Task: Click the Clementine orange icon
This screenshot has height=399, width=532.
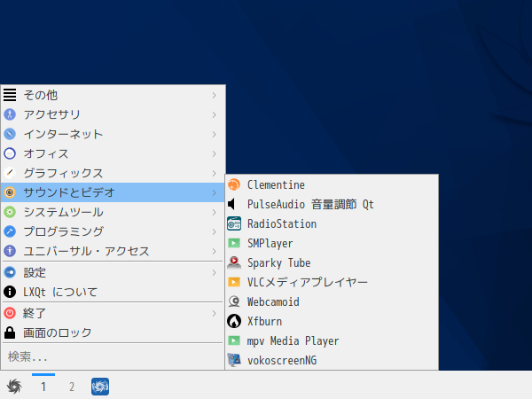Action: click(x=234, y=185)
